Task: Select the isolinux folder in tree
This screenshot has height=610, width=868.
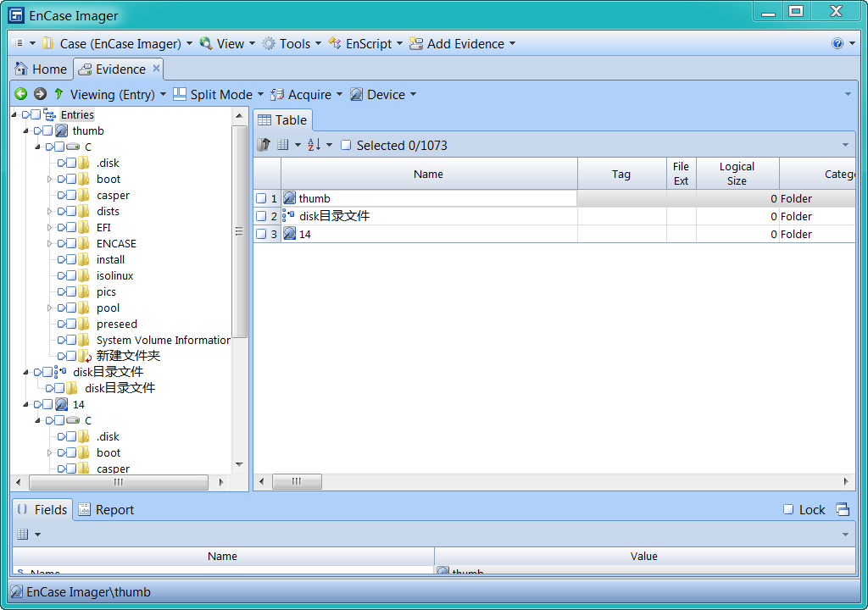Action: [114, 275]
